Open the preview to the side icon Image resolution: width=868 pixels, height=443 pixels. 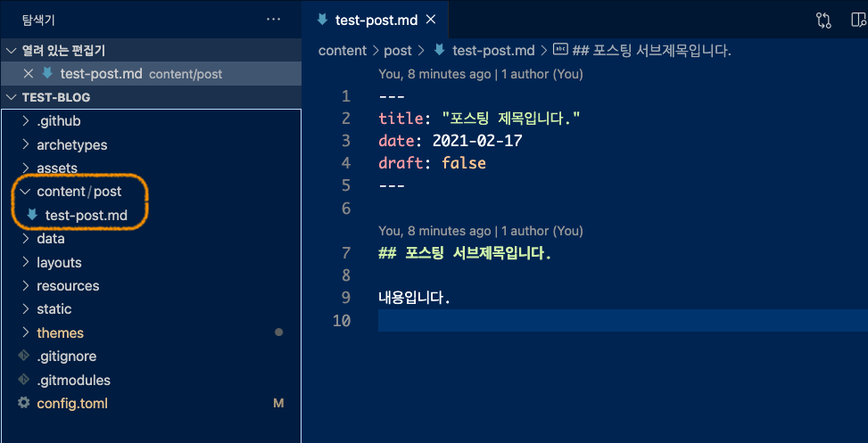coord(858,20)
